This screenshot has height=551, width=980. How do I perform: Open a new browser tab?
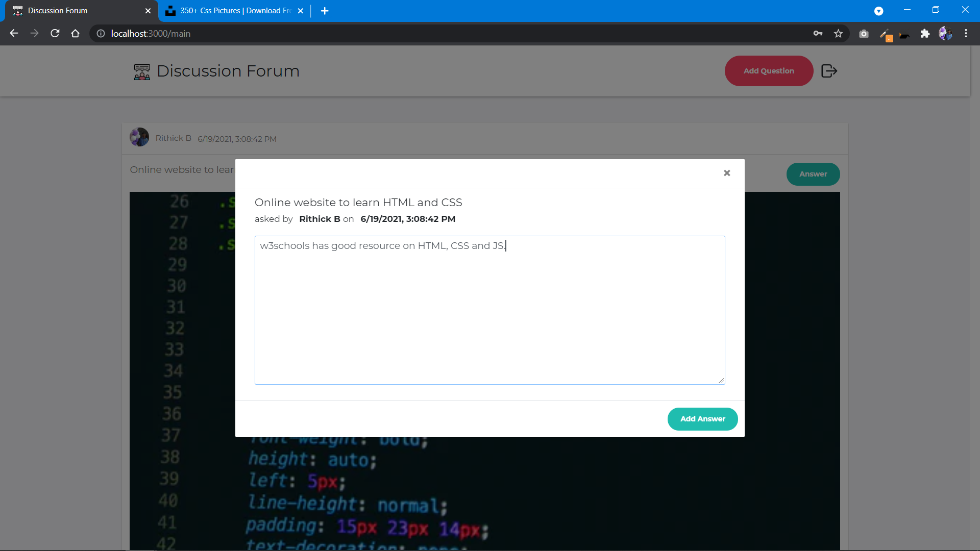[325, 11]
